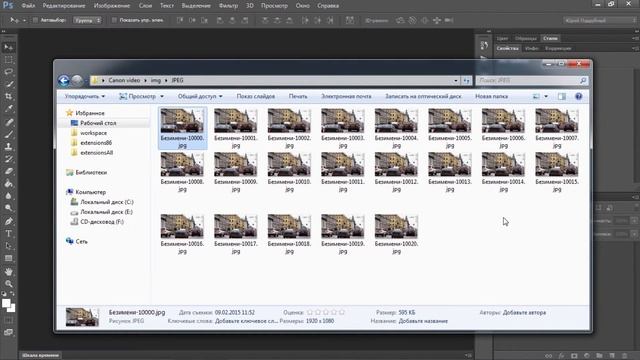Expand the Move tool preset picker arrow

[x=24, y=20]
